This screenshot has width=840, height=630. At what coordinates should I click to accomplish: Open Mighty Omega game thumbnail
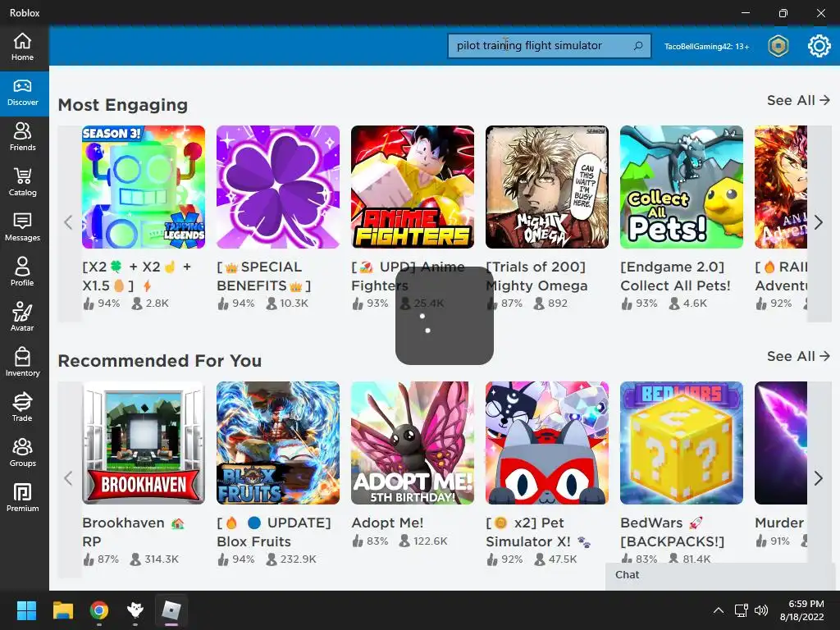(547, 187)
